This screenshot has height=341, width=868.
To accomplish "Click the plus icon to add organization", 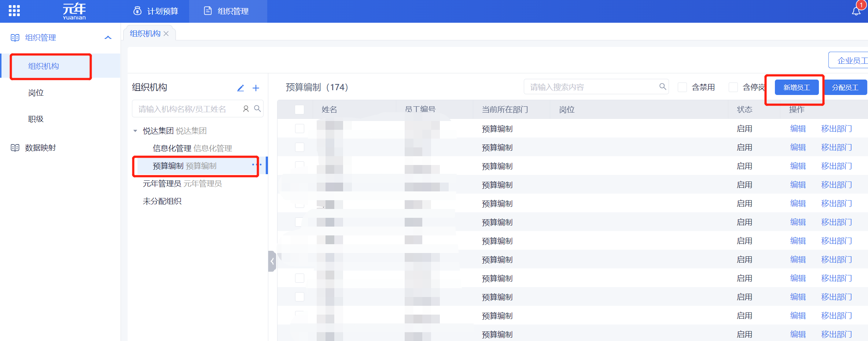I will (256, 88).
